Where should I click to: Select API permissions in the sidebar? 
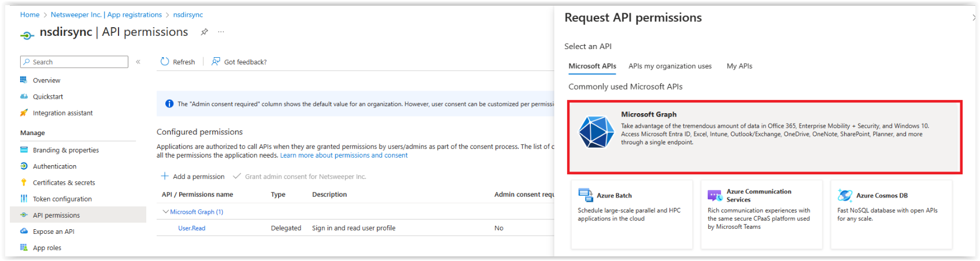pos(78,215)
